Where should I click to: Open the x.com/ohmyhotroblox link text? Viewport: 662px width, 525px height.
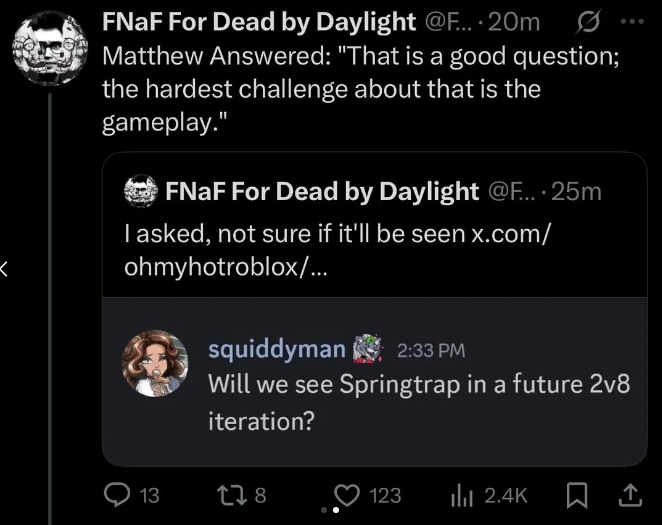pos(337,250)
